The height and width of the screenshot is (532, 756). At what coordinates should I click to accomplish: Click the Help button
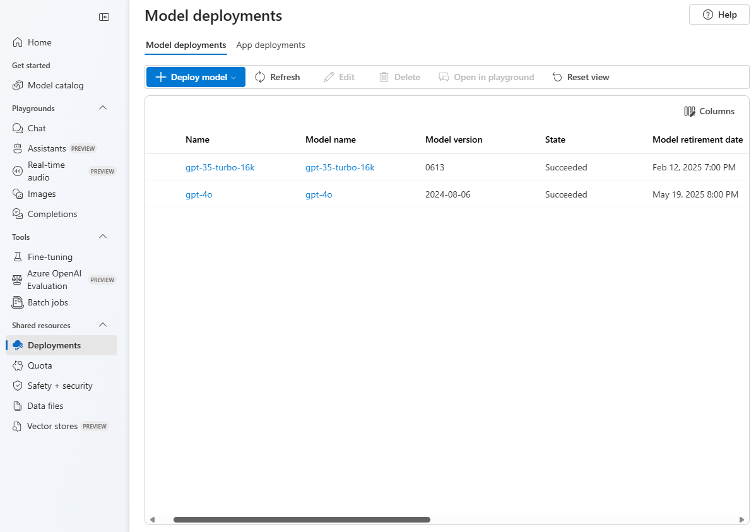tap(719, 15)
